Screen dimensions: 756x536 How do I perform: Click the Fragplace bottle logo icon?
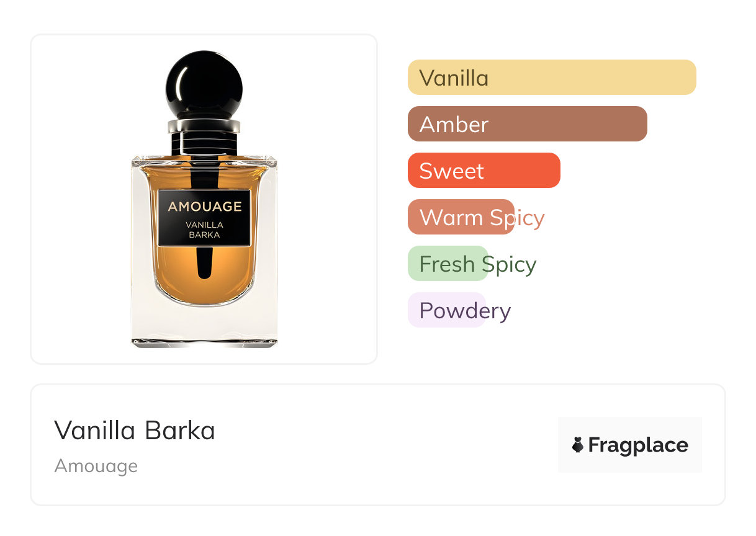pos(578,445)
